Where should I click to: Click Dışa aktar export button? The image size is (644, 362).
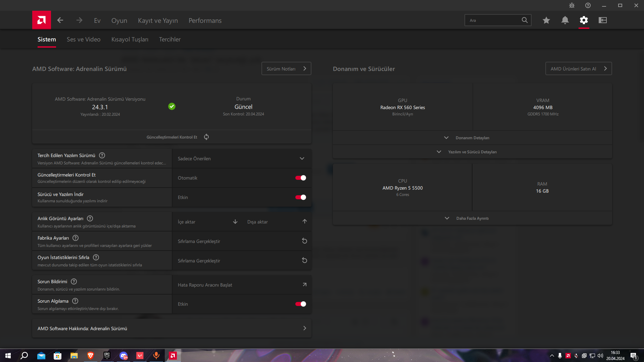[277, 222]
